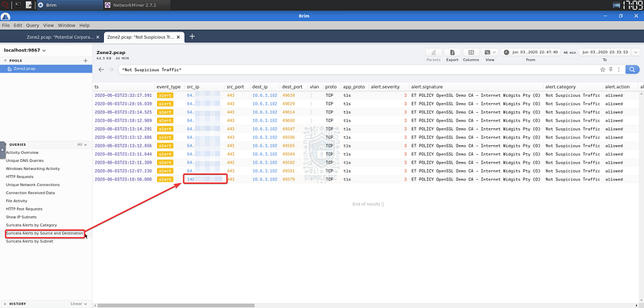Open the View layout dropdown
Viewport: 644px width, 308px height.
[490, 52]
